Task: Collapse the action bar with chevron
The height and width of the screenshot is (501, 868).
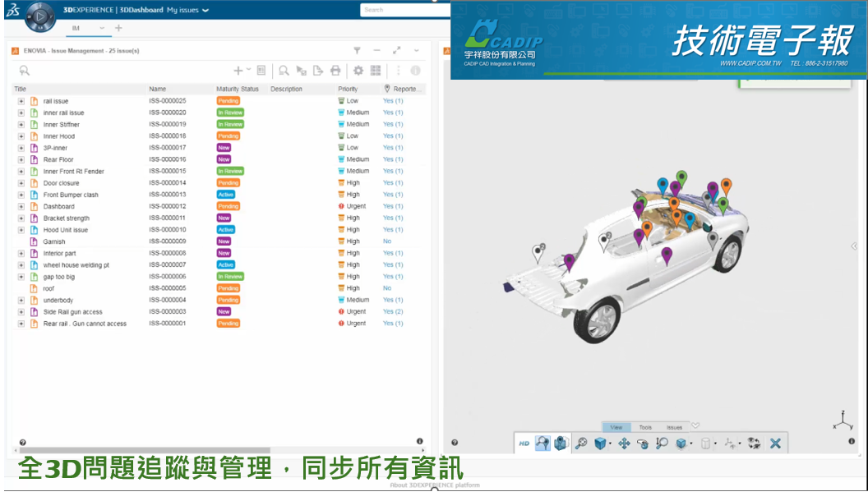Action: [695, 425]
